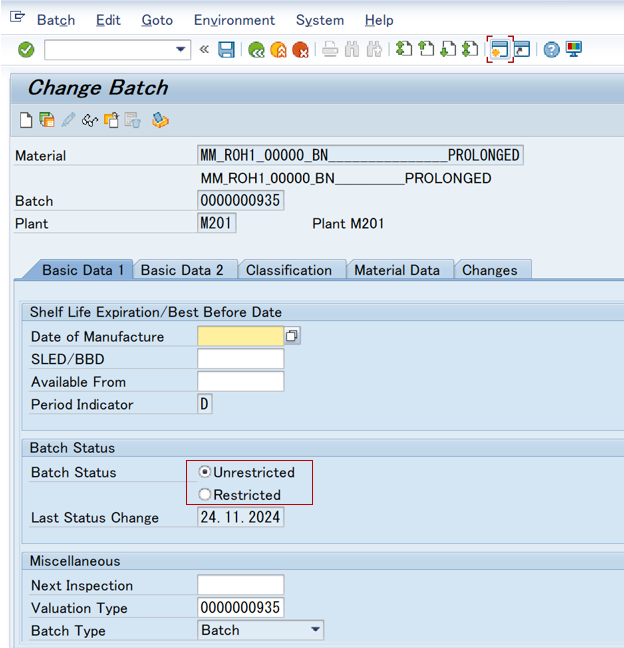Viewport: 624px width, 648px height.
Task: Click the Material number field
Action: 360,155
